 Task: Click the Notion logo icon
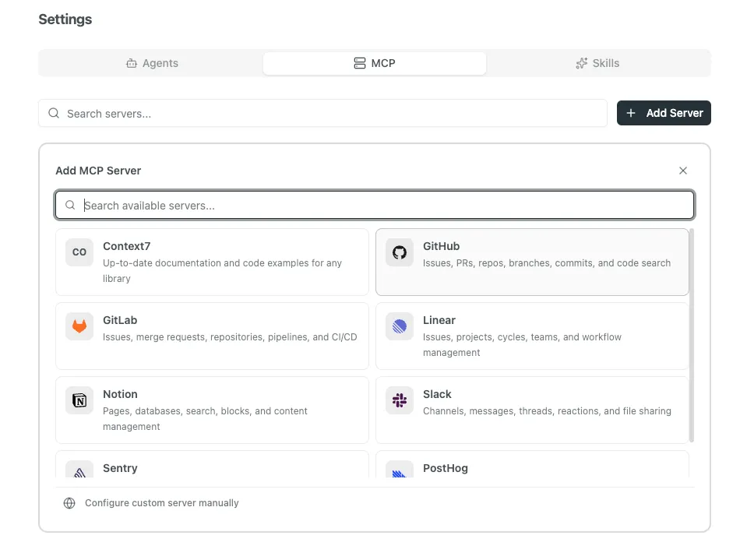[x=79, y=400]
